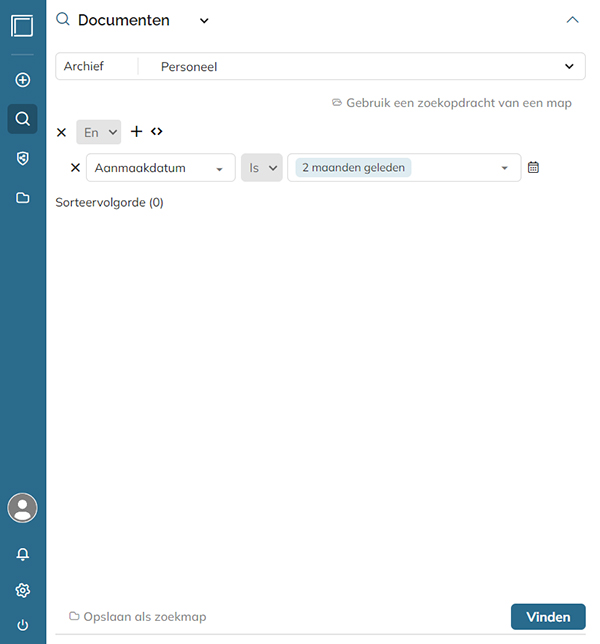Open the shield share icon in sidebar
Screen dimensions: 600x644
[x=23, y=158]
